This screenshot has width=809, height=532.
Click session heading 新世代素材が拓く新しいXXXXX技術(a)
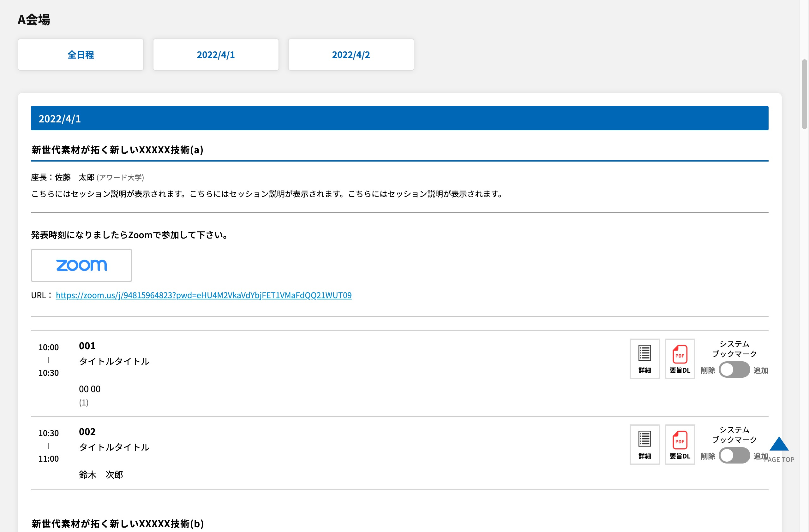(x=117, y=150)
